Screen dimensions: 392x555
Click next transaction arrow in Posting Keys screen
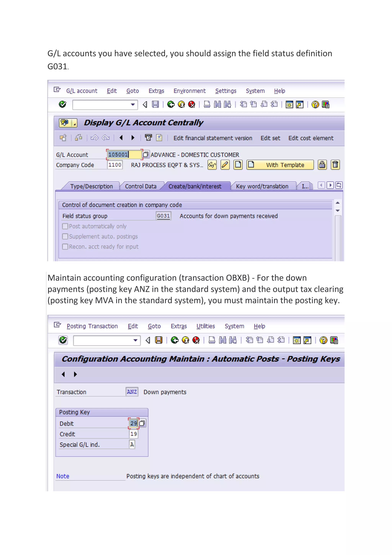pyautogui.click(x=75, y=374)
